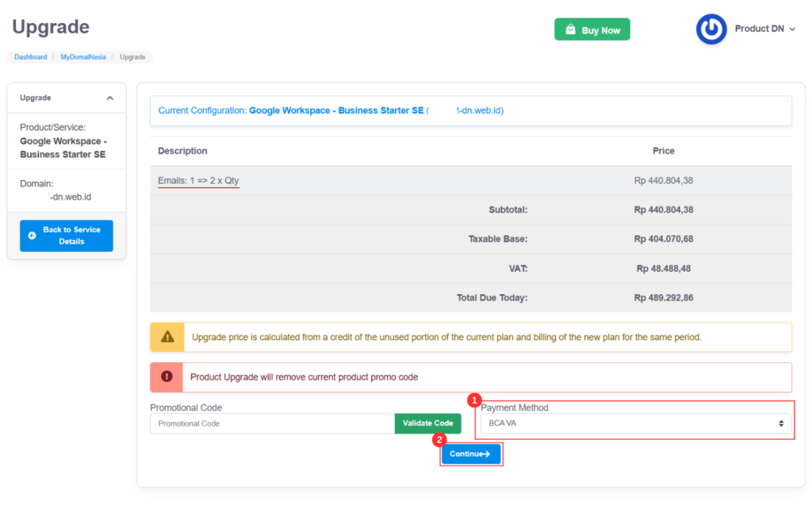Open the Payment Method dropdown showing BCA VA
The width and height of the screenshot is (812, 505).
point(634,423)
